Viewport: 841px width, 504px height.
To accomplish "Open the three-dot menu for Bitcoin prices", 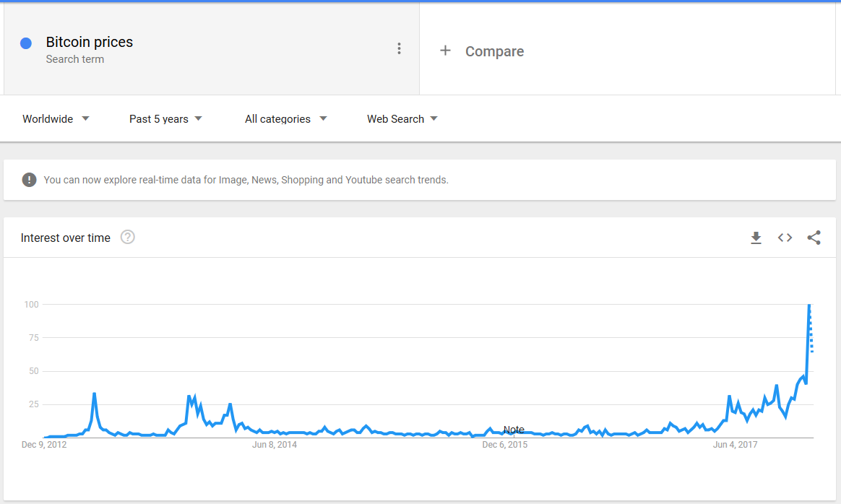I will point(399,48).
